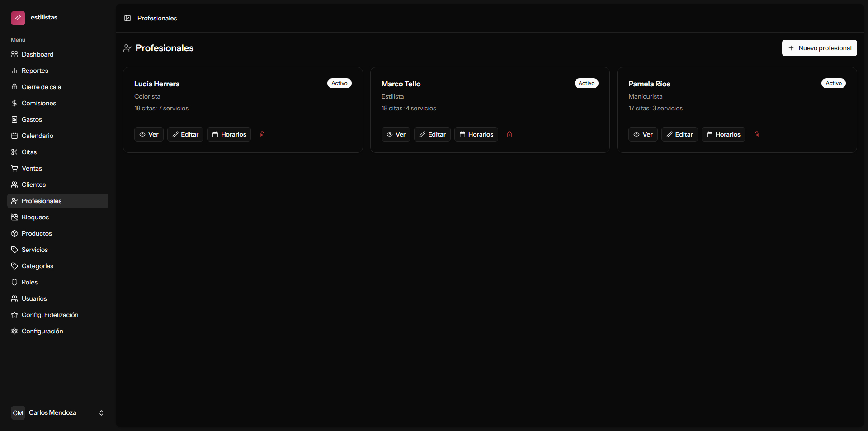This screenshot has height=431, width=868.
Task: Click Ver on Pamela Ríos card
Action: click(642, 134)
